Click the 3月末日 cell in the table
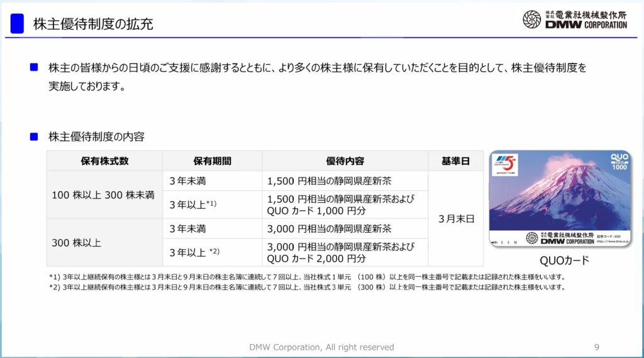Image resolution: width=644 pixels, height=358 pixels. coord(455,219)
